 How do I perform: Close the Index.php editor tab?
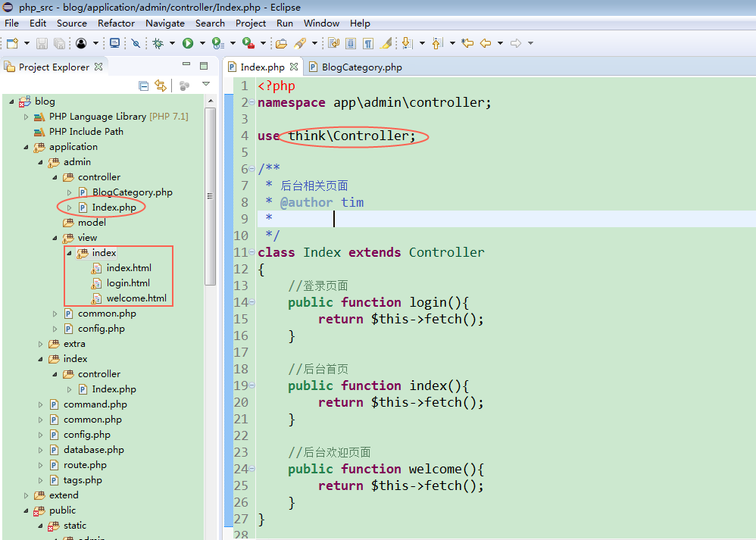coord(294,67)
